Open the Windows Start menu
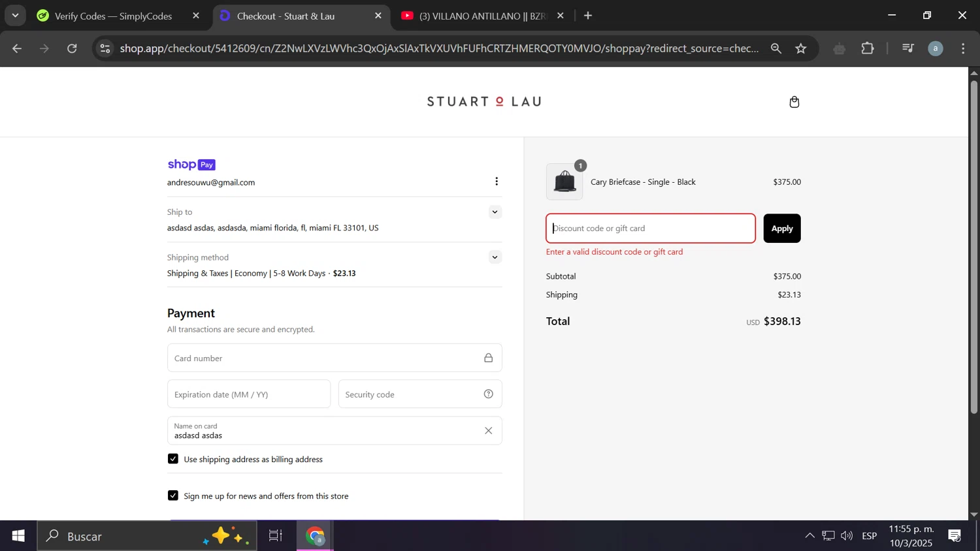The image size is (980, 551). tap(18, 536)
